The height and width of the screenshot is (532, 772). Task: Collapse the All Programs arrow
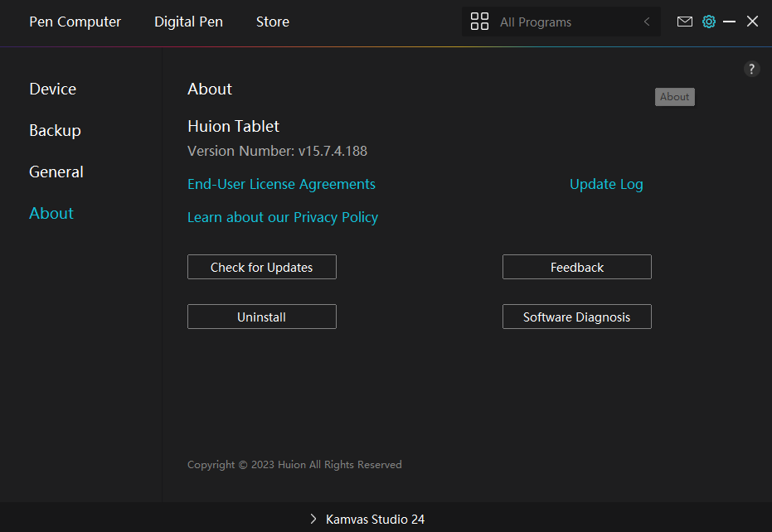coord(647,22)
